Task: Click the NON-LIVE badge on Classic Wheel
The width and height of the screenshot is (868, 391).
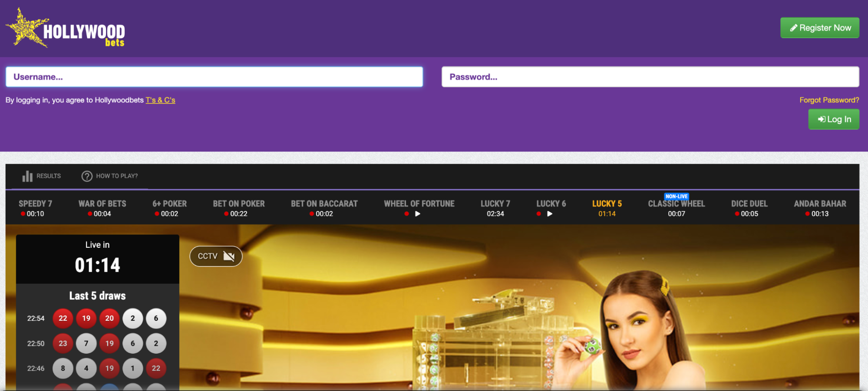Action: pyautogui.click(x=677, y=196)
